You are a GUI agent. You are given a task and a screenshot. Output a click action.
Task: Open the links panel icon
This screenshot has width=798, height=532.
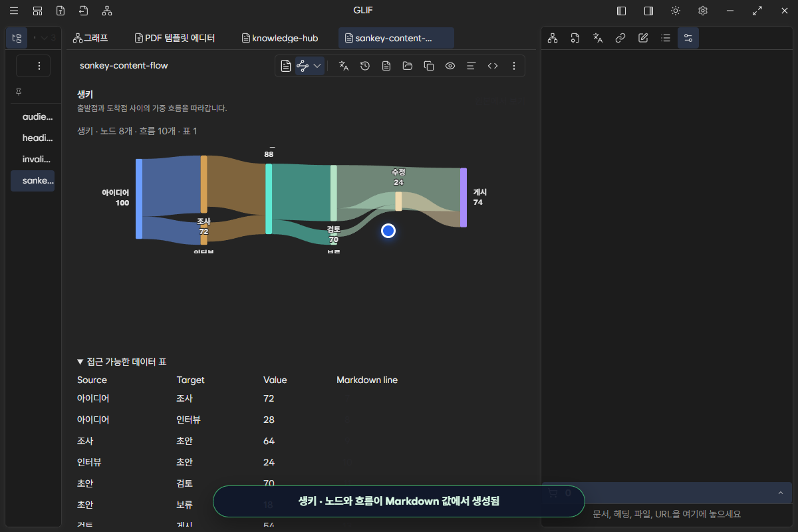pos(620,38)
